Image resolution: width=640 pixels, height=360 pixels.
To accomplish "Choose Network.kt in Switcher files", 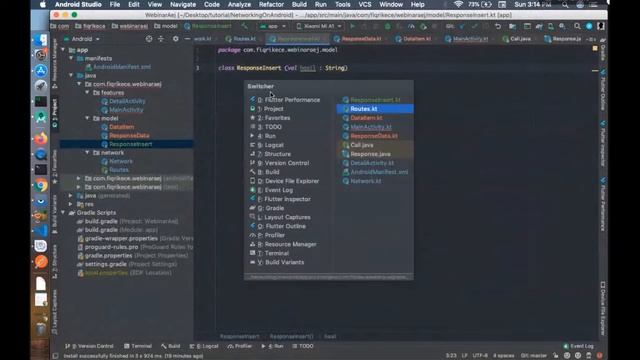I will coord(375,181).
